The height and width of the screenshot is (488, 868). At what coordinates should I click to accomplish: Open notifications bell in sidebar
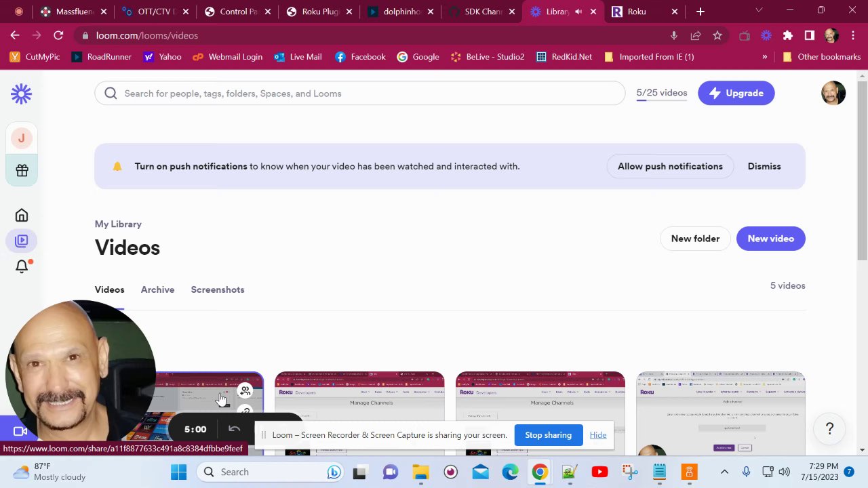tap(22, 266)
